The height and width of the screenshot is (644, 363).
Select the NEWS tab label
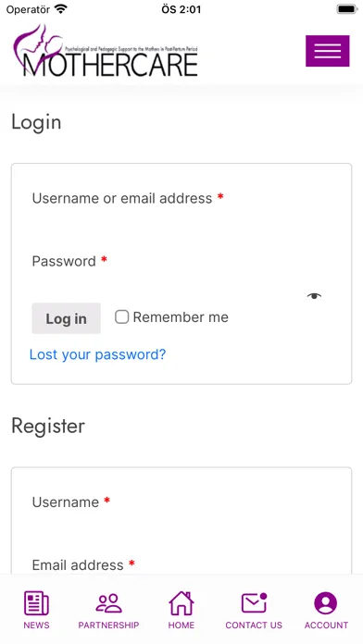36,625
